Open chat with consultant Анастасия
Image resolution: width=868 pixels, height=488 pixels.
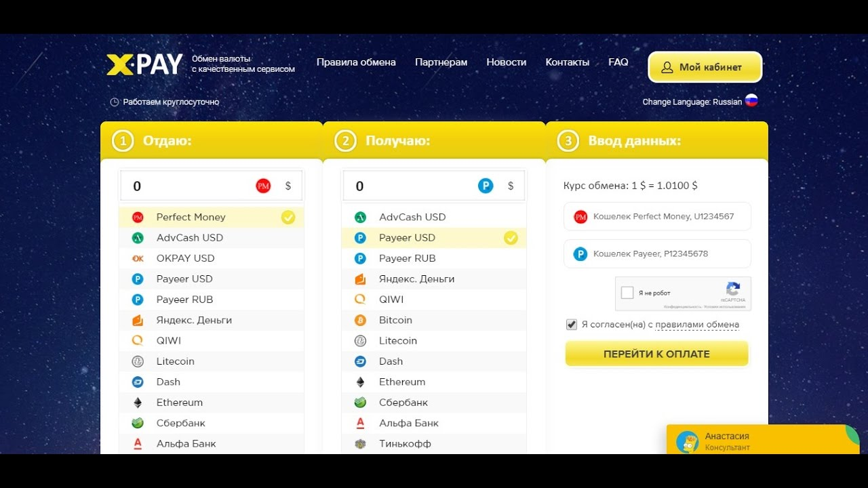click(763, 441)
